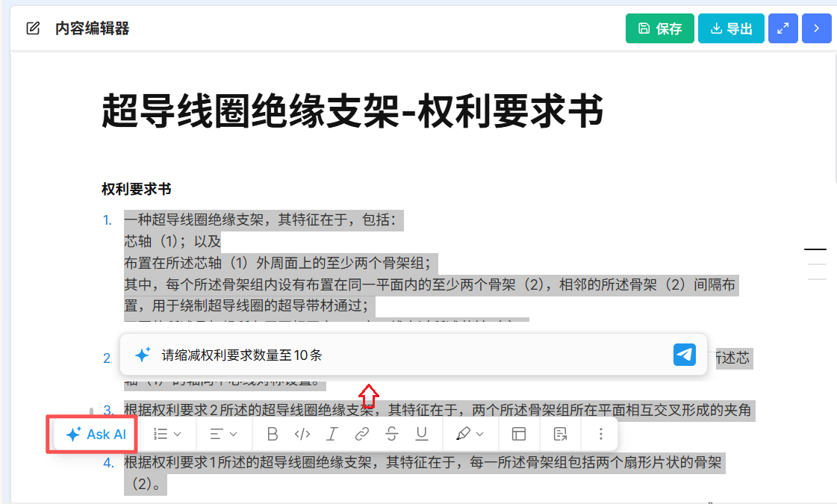Image resolution: width=837 pixels, height=504 pixels.
Task: Expand the text alignment dropdown
Action: coord(223,434)
